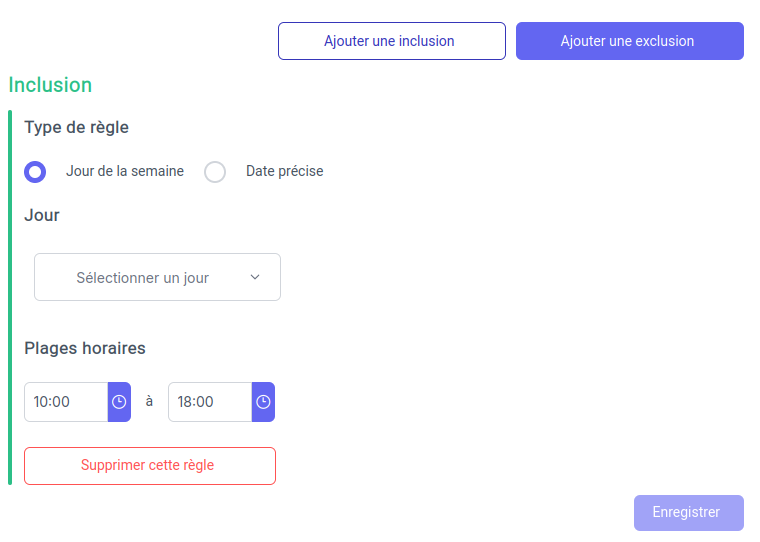The width and height of the screenshot is (760, 542).
Task: Click the 'Date précise' label text
Action: point(285,171)
